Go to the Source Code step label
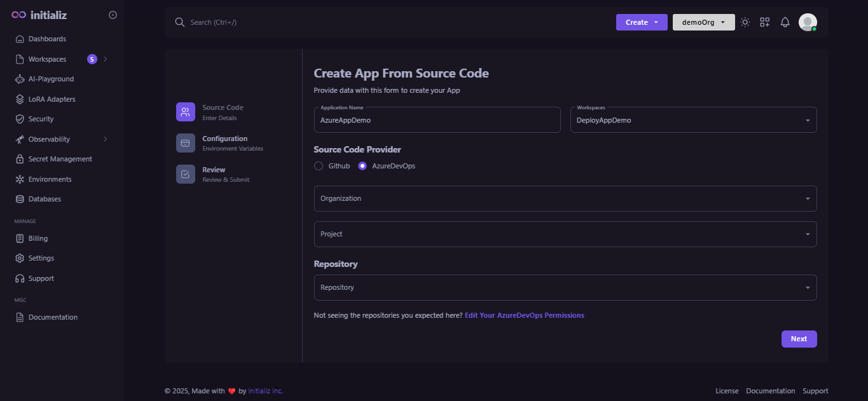Viewport: 868px width, 401px height. [x=223, y=107]
